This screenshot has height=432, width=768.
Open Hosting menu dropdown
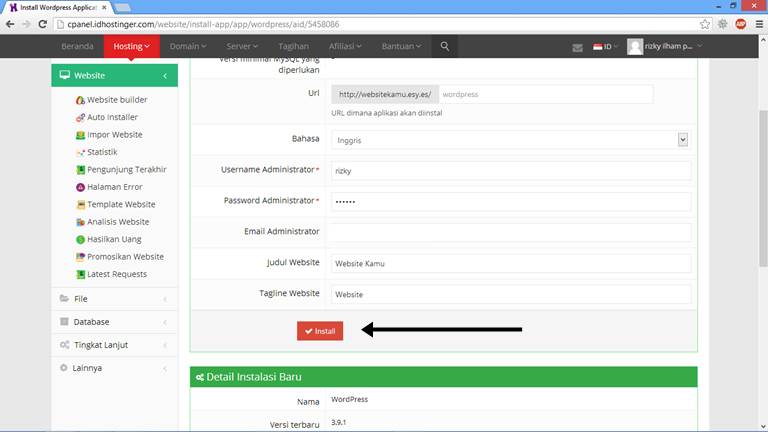[x=132, y=46]
